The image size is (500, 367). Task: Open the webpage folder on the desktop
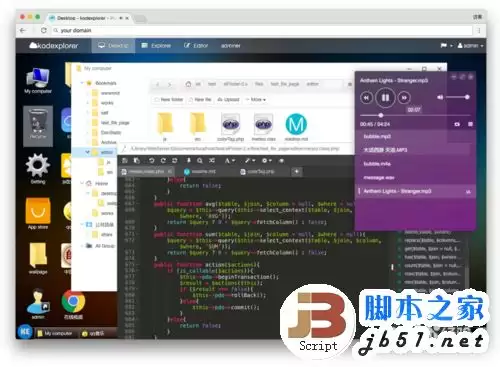[38, 258]
